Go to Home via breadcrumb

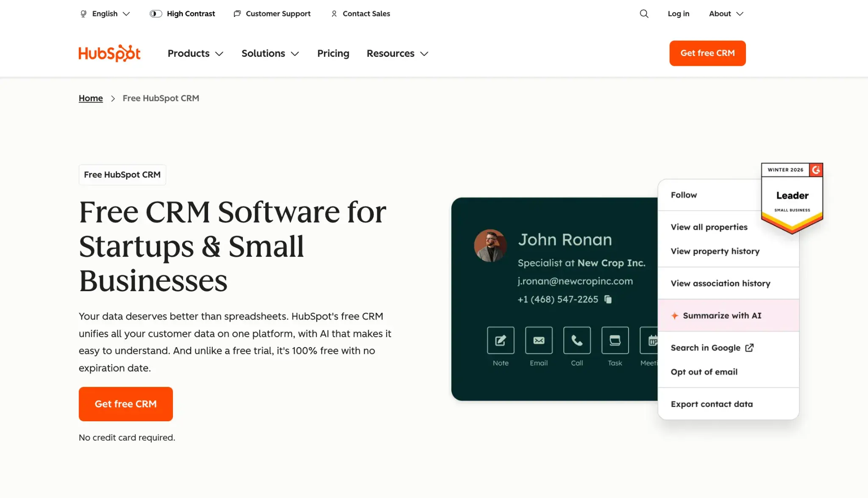point(91,98)
